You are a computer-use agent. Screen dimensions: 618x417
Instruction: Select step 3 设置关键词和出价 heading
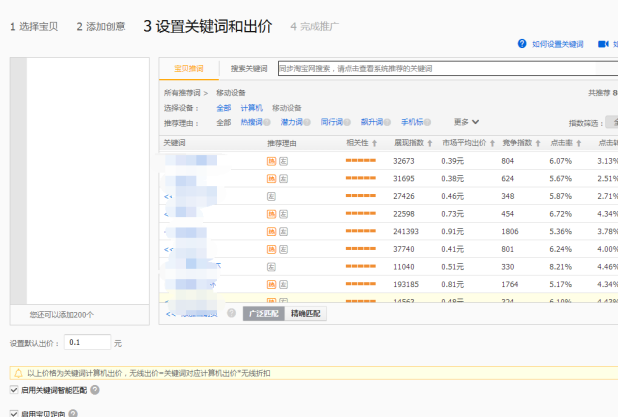[x=208, y=26]
